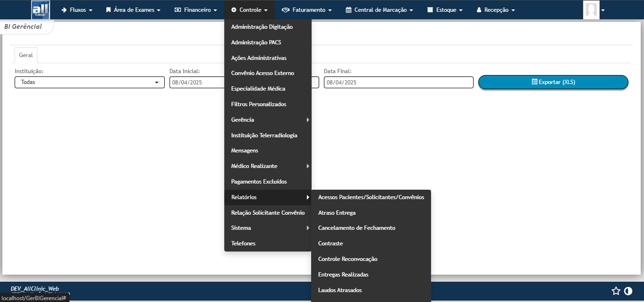The image size is (644, 302).
Task: Click the AllClinic logo icon
Action: point(40,9)
